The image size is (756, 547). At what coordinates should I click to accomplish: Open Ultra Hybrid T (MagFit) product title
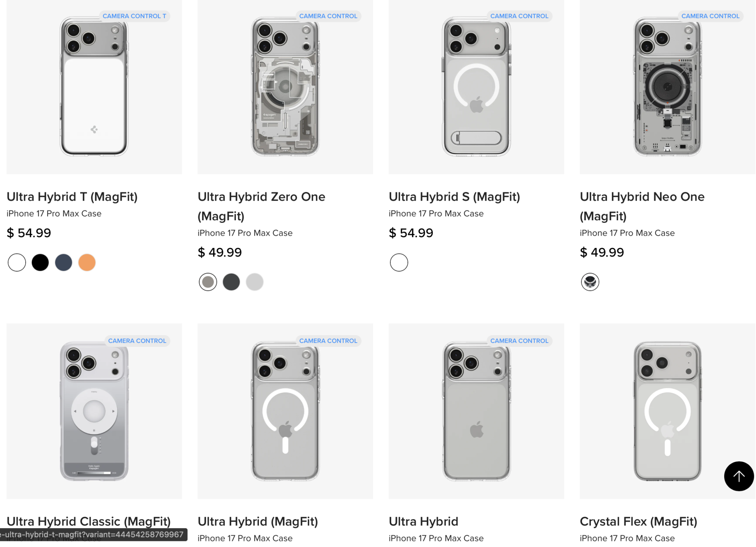pos(72,197)
